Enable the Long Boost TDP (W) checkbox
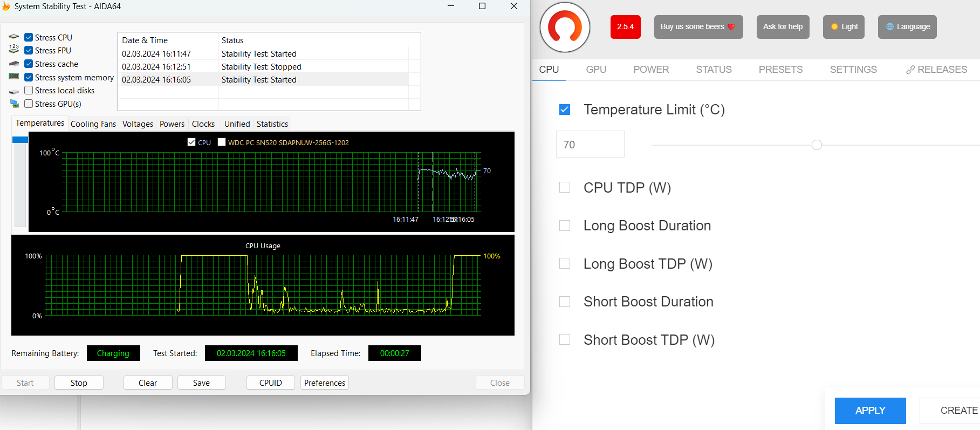Image resolution: width=980 pixels, height=430 pixels. [565, 263]
